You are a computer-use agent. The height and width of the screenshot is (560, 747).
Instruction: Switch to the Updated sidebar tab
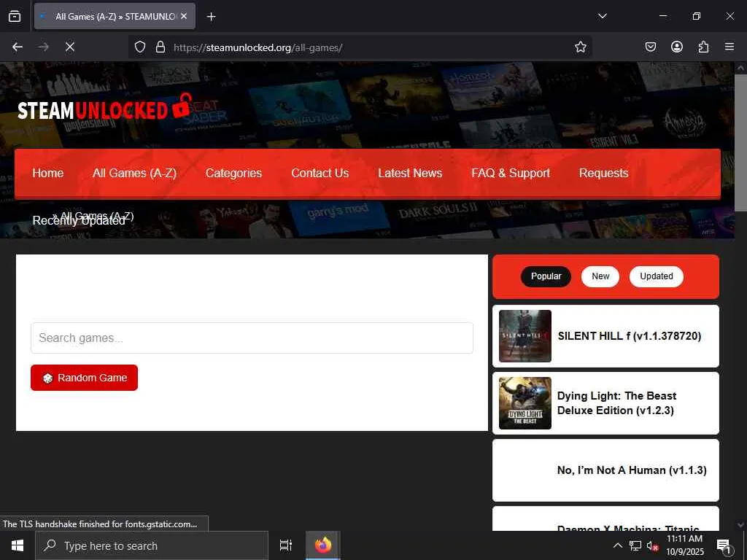point(656,276)
